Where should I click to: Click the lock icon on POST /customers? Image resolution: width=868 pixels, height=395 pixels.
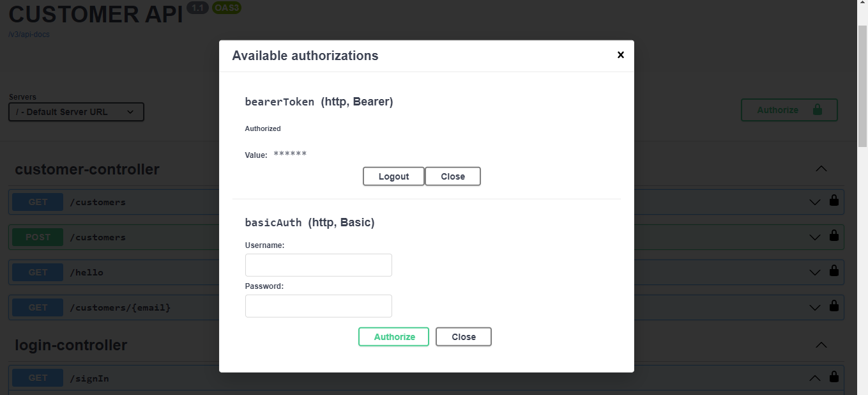pyautogui.click(x=834, y=235)
